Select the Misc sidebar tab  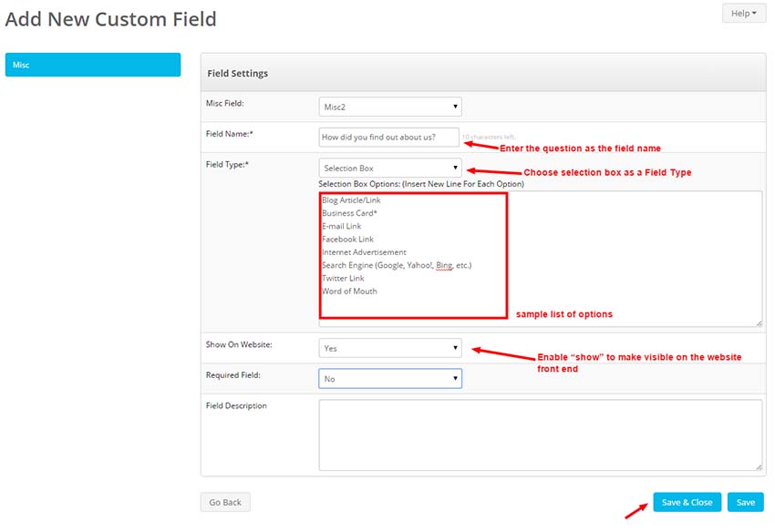[93, 65]
